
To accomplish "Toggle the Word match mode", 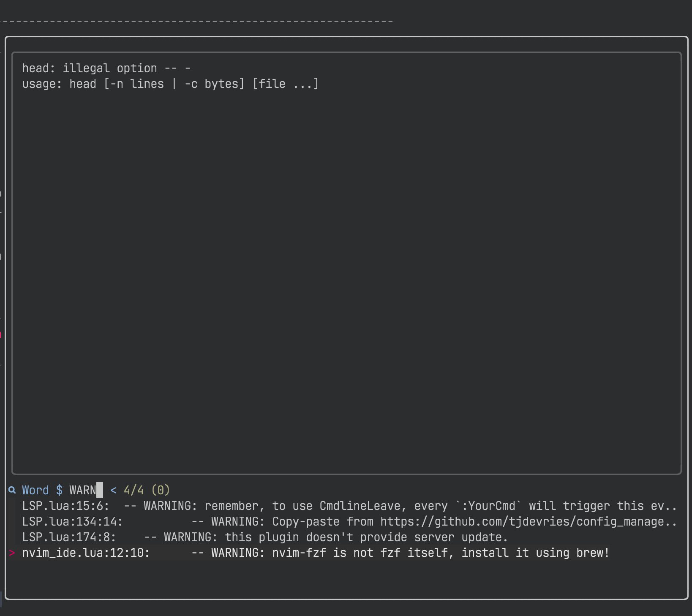I will 35,490.
